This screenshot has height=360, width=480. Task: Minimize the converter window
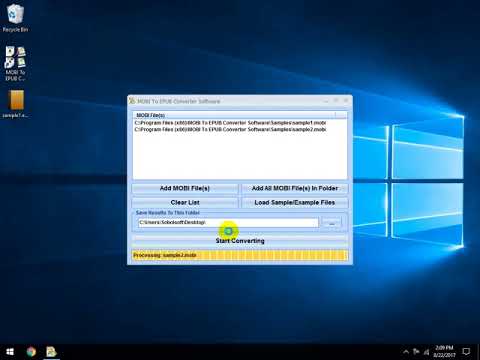(x=326, y=101)
